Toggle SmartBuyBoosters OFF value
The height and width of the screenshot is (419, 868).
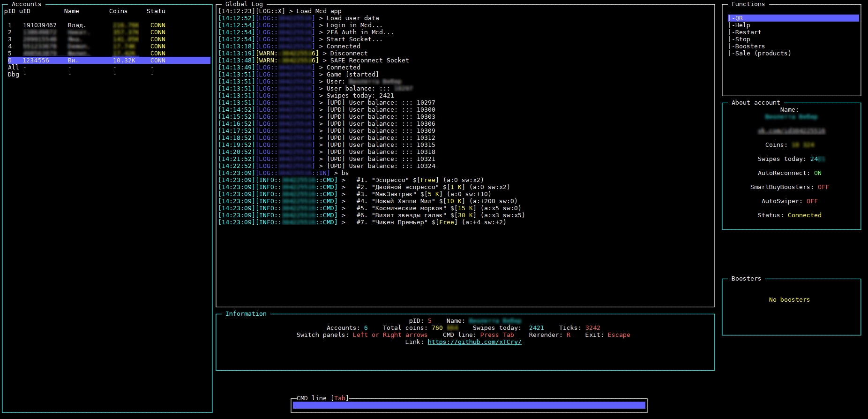(823, 187)
